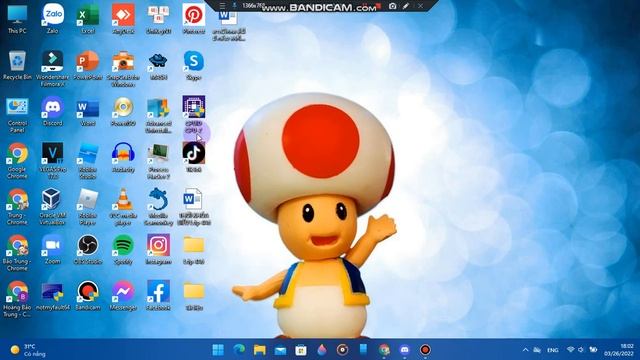Image resolution: width=640 pixels, height=360 pixels.
Task: Open the clock showing 18:02
Action: pyautogui.click(x=619, y=350)
